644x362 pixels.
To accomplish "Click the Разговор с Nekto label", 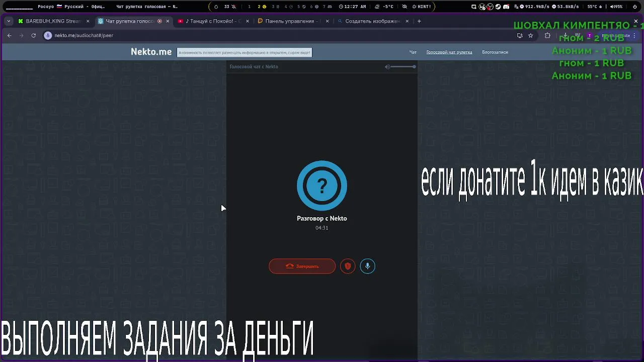I will (322, 218).
